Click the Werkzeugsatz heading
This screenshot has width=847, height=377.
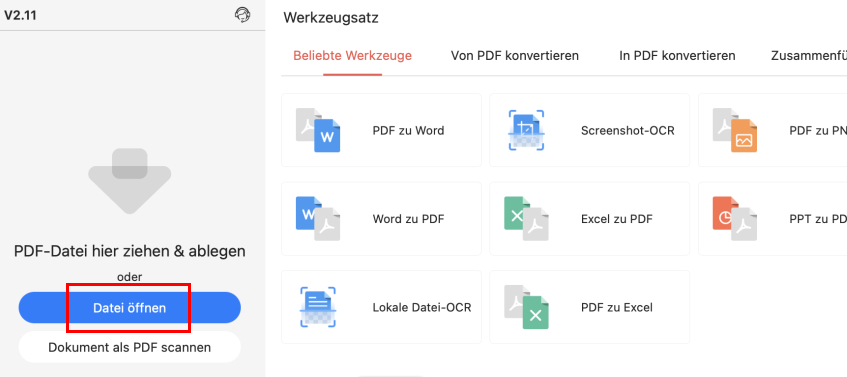(331, 18)
